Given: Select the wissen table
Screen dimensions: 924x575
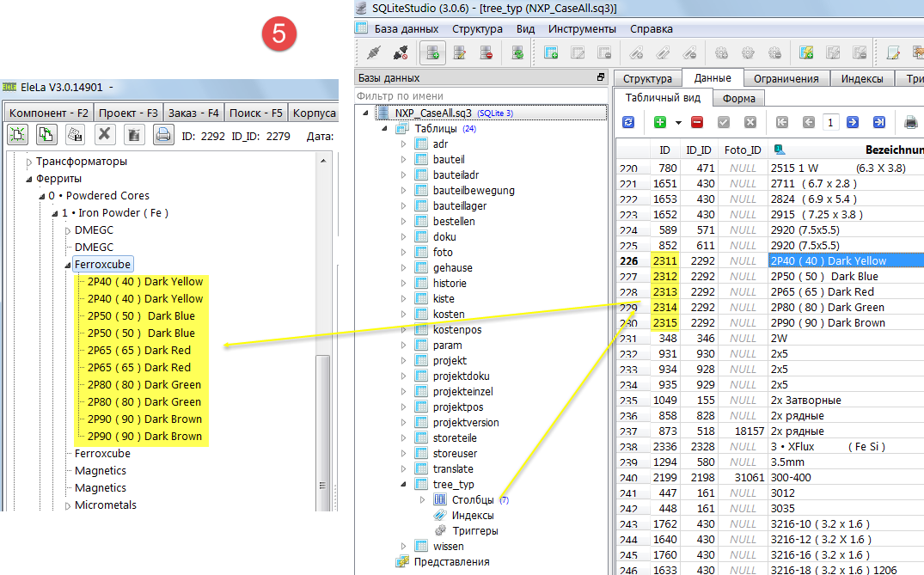Looking at the screenshot, I should [448, 546].
